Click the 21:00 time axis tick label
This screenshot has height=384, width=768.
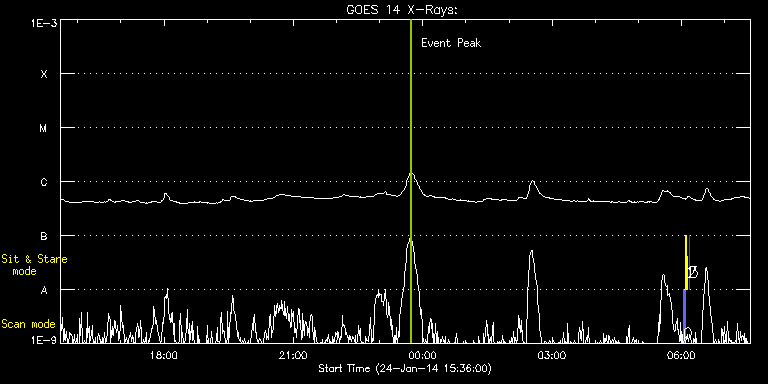[x=293, y=356]
